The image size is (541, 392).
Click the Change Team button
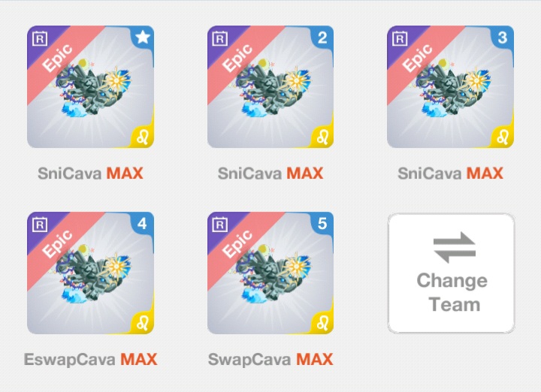[x=451, y=273]
